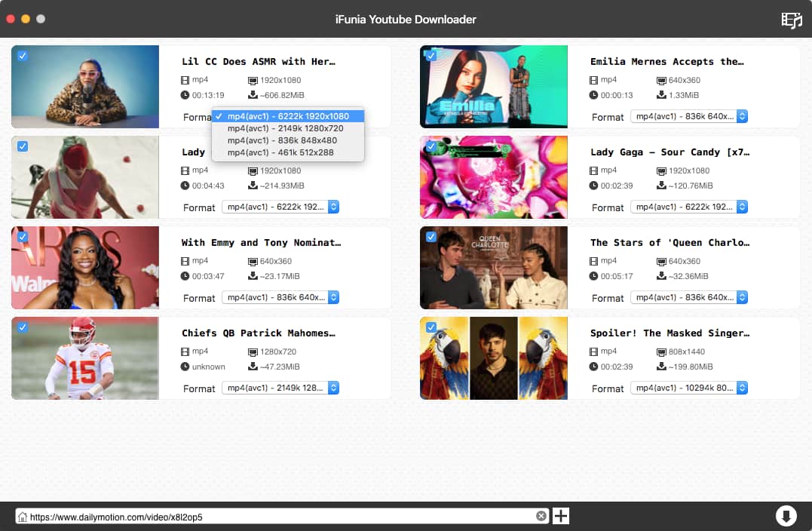Screen dimensions: 812x531
Task: Toggle the checkbox on Chiefs QB Patrick Mahomes video
Action: coord(23,327)
